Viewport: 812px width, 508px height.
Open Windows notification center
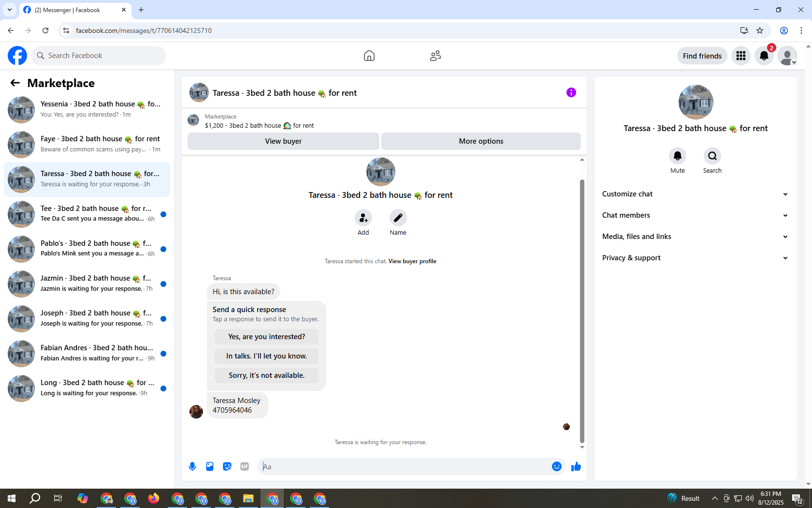[797, 498]
